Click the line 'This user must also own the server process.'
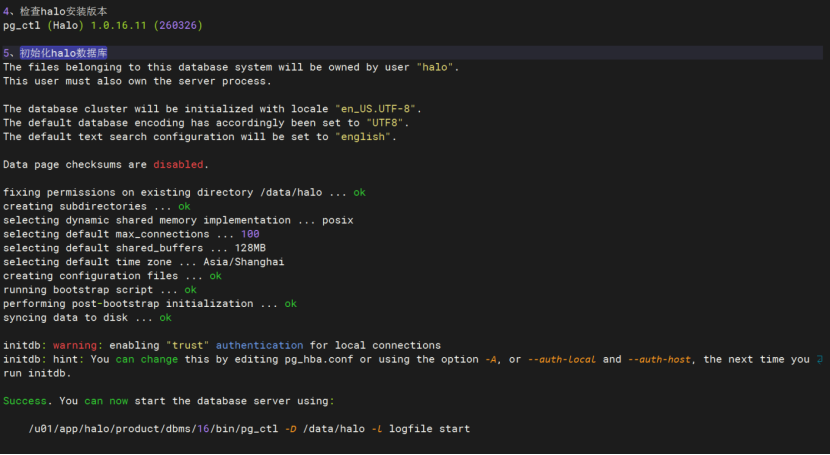Viewport: 830px width, 455px height. [x=137, y=81]
